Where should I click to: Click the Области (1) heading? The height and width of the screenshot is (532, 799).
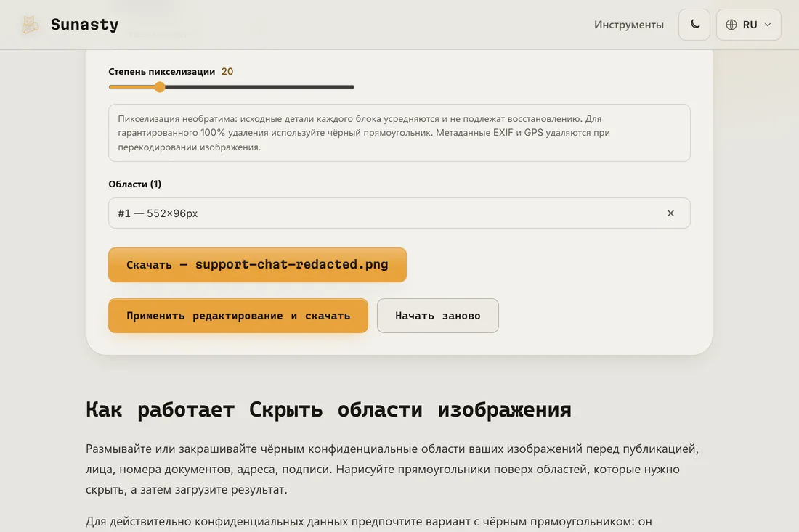coord(134,184)
